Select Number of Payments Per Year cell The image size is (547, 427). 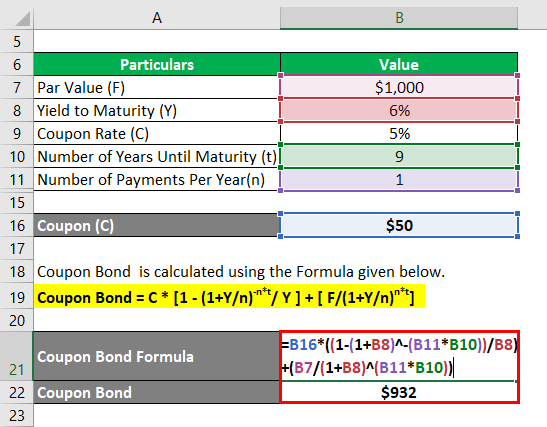157,179
